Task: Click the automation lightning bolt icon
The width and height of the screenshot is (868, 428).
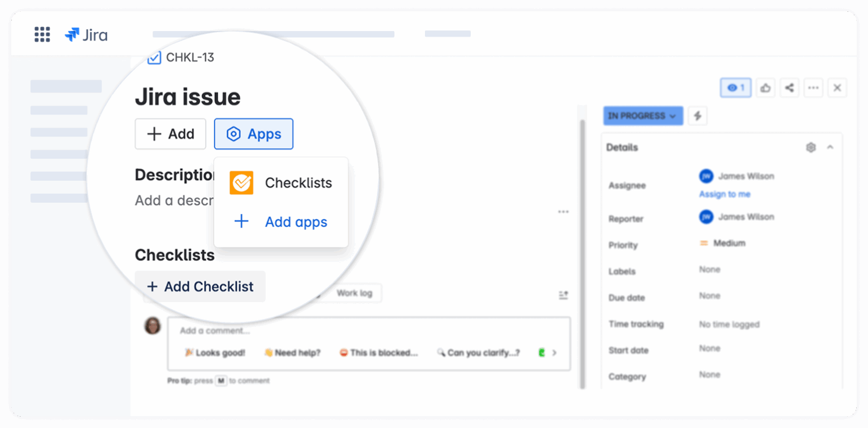Action: 697,116
